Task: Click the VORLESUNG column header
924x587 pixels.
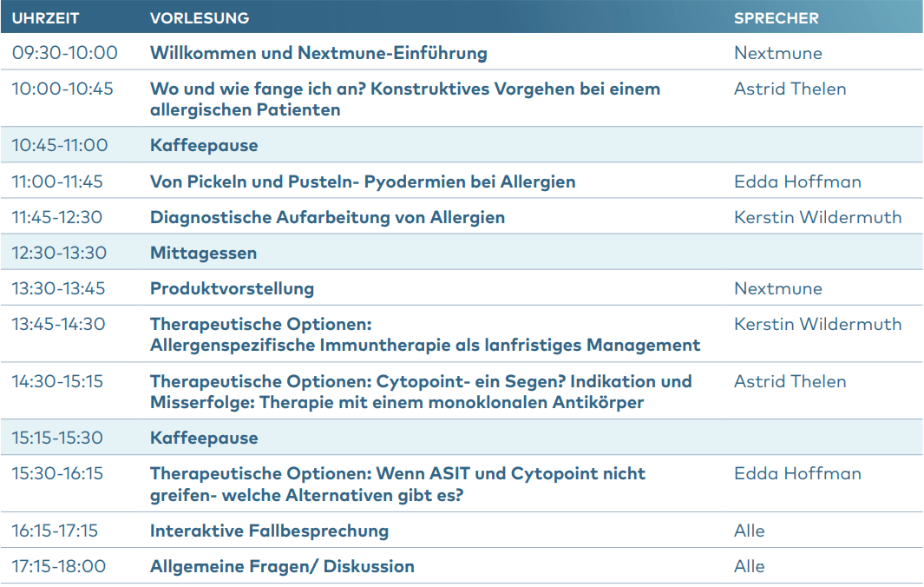Action: tap(200, 18)
